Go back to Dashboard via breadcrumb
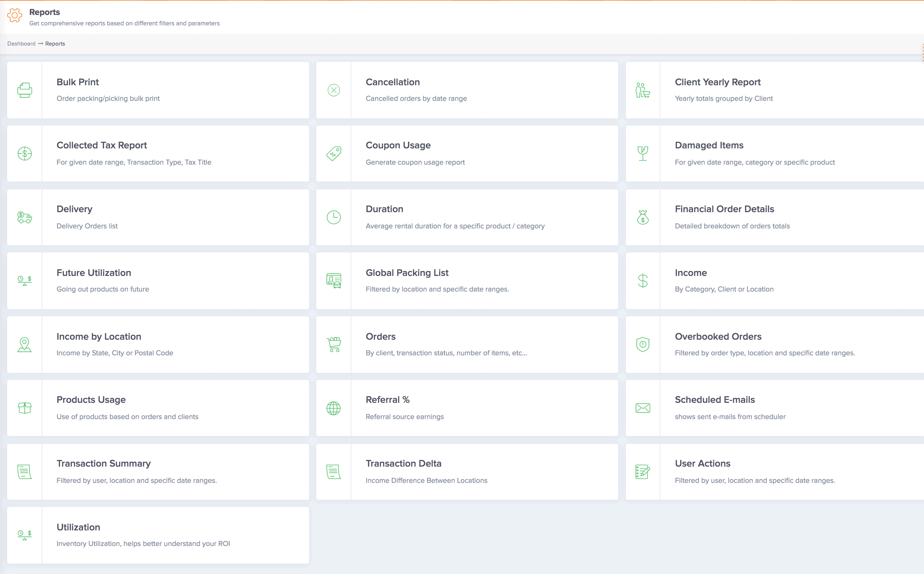The image size is (924, 574). [x=21, y=44]
